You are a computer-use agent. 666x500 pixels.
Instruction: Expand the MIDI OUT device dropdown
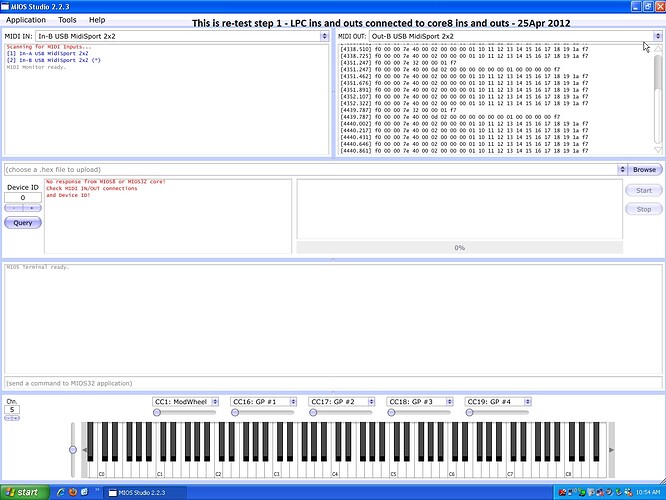[x=658, y=36]
